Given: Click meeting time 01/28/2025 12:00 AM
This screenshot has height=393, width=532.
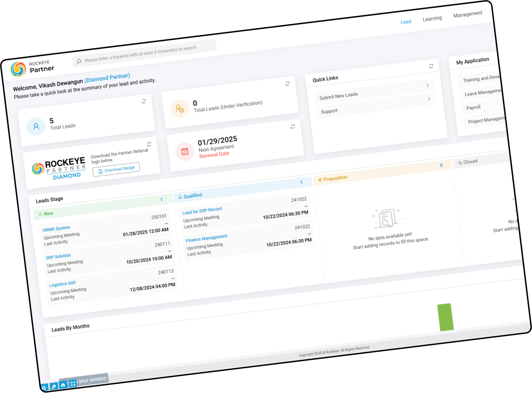Looking at the screenshot, I should point(146,232).
